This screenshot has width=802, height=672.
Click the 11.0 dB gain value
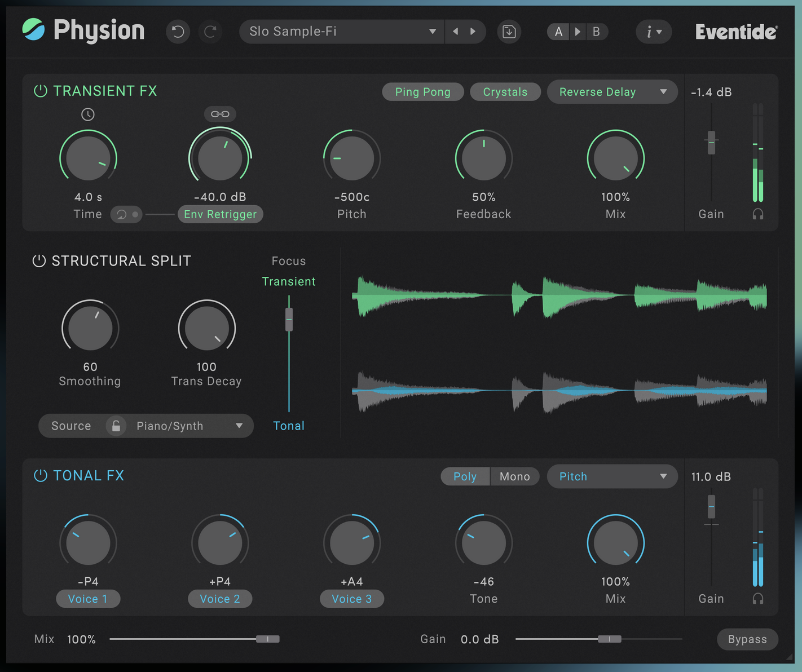tap(711, 476)
